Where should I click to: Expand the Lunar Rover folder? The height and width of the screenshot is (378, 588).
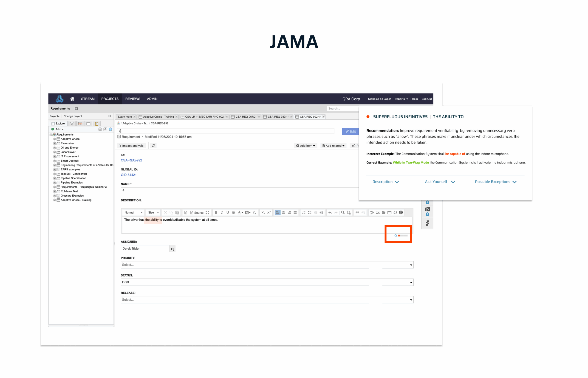[x=54, y=152]
